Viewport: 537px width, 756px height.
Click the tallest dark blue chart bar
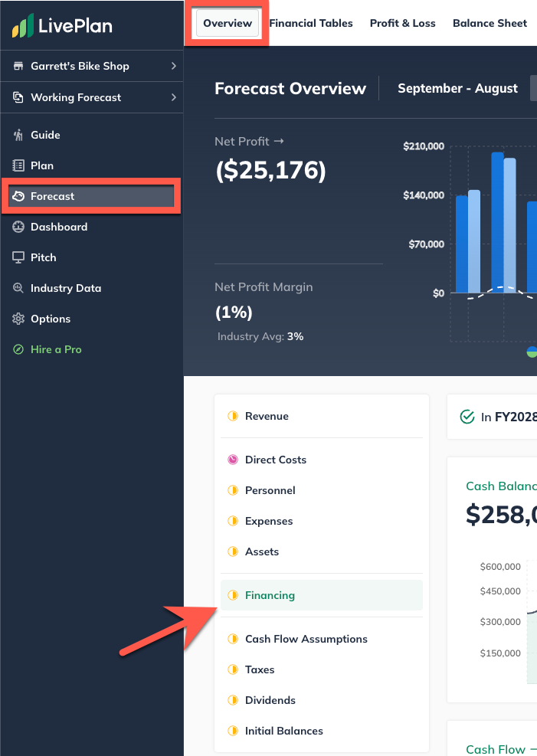497,222
